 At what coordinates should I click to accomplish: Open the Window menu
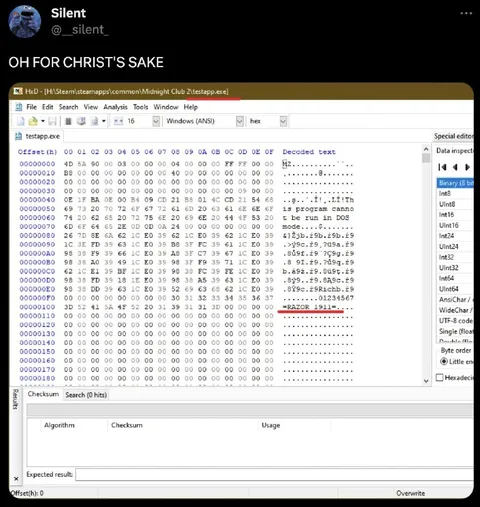coord(166,107)
